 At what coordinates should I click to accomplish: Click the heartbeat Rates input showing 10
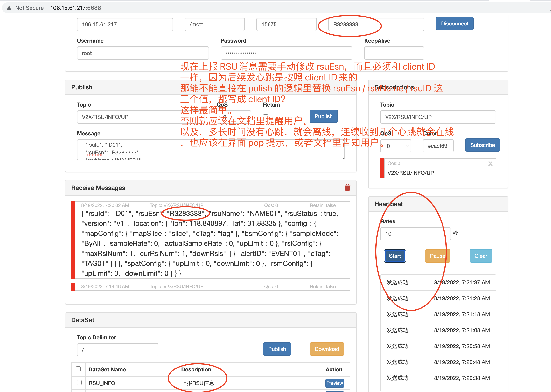point(415,233)
